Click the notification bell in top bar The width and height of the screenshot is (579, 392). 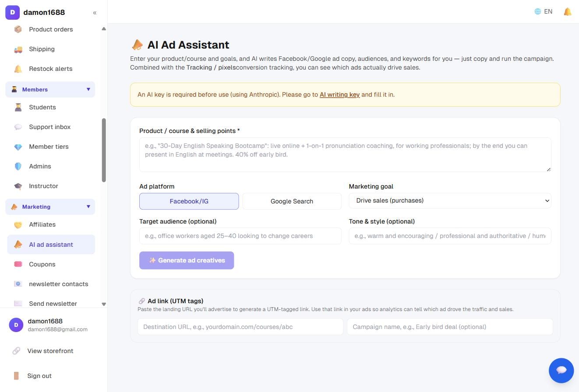pyautogui.click(x=568, y=12)
